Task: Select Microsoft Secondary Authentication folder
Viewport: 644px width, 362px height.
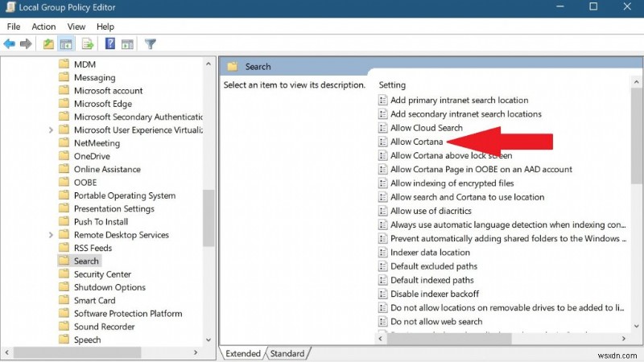Action: tap(138, 117)
